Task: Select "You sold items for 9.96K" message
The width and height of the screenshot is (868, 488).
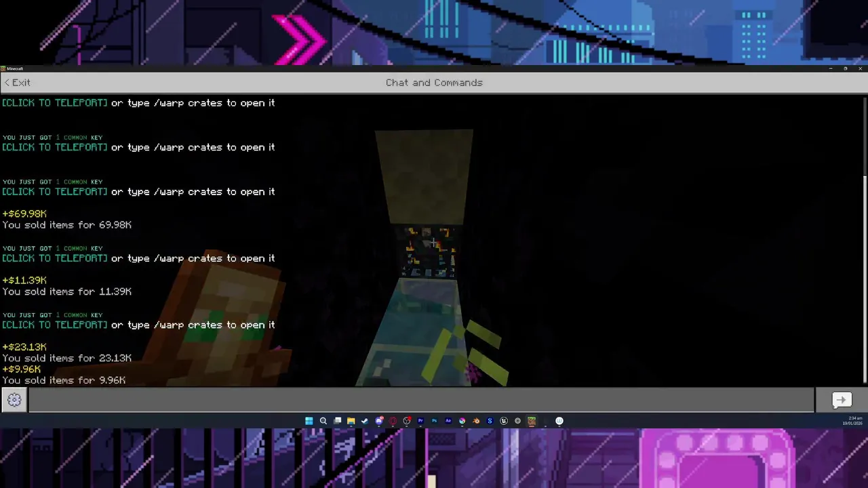Action: click(64, 380)
